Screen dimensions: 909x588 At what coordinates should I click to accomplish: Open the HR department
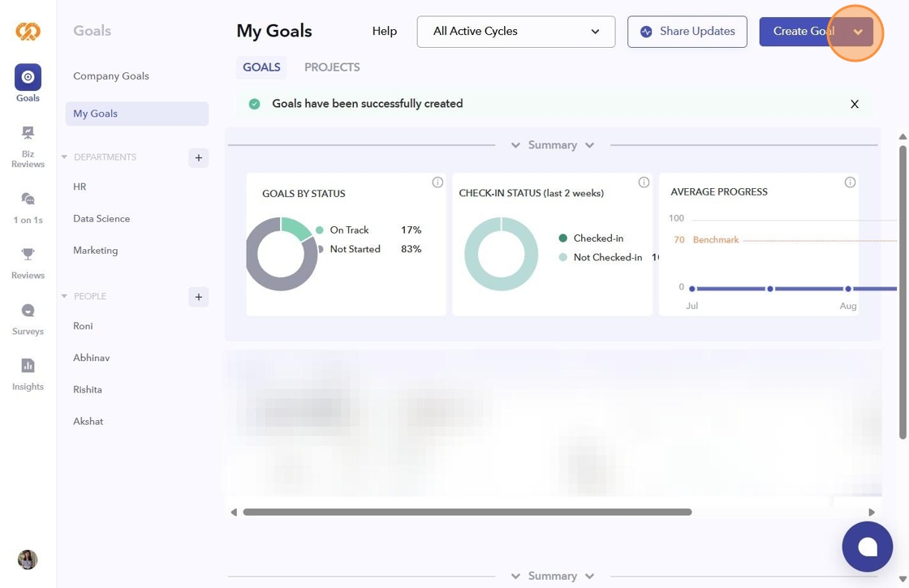click(80, 187)
